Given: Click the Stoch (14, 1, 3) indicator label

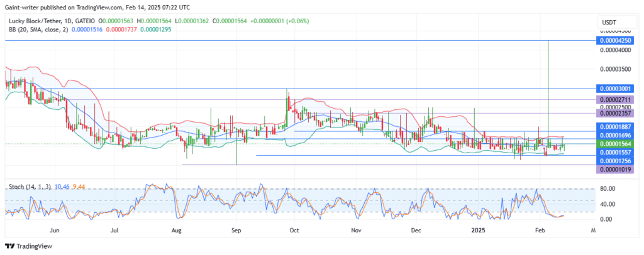Looking at the screenshot, I should [30, 187].
